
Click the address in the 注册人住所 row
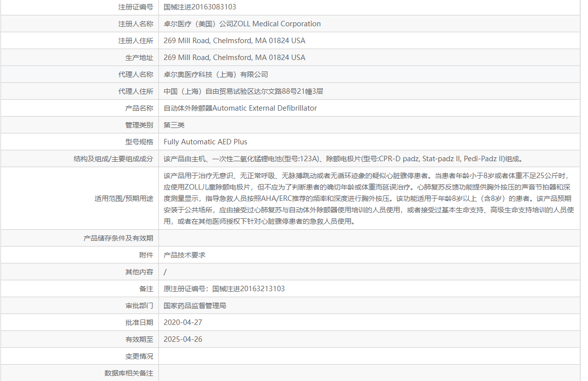tap(234, 41)
